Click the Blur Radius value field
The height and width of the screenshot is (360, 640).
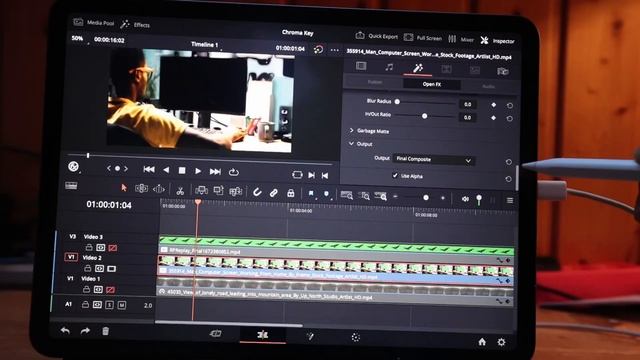[x=468, y=104]
